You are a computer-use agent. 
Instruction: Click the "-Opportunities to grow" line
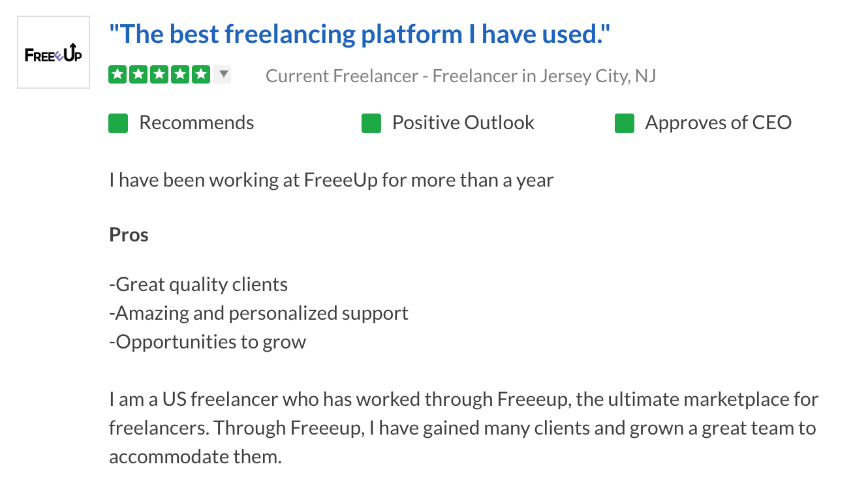tap(208, 342)
